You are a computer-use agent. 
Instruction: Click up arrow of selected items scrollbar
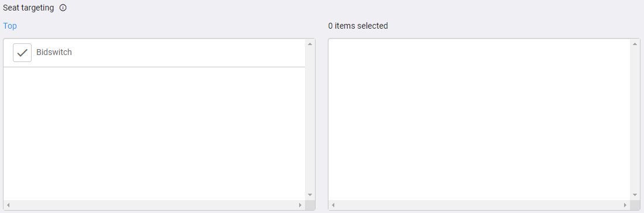pyautogui.click(x=635, y=44)
